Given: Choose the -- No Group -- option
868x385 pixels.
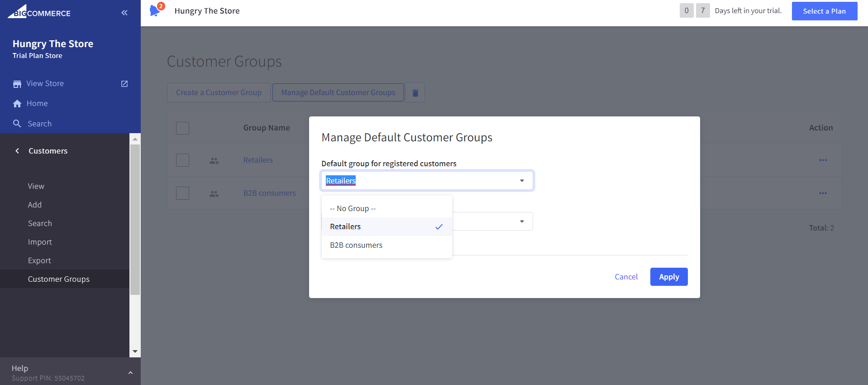Looking at the screenshot, I should pyautogui.click(x=353, y=208).
